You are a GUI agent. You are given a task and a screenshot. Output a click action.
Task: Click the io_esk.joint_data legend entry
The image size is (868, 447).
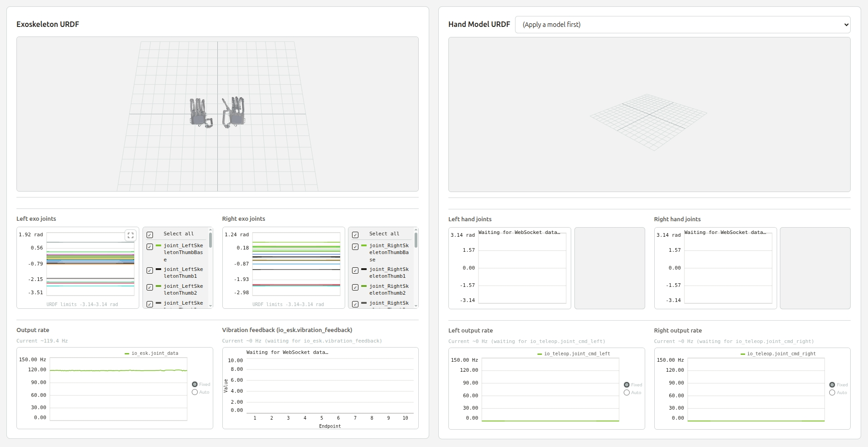click(152, 353)
